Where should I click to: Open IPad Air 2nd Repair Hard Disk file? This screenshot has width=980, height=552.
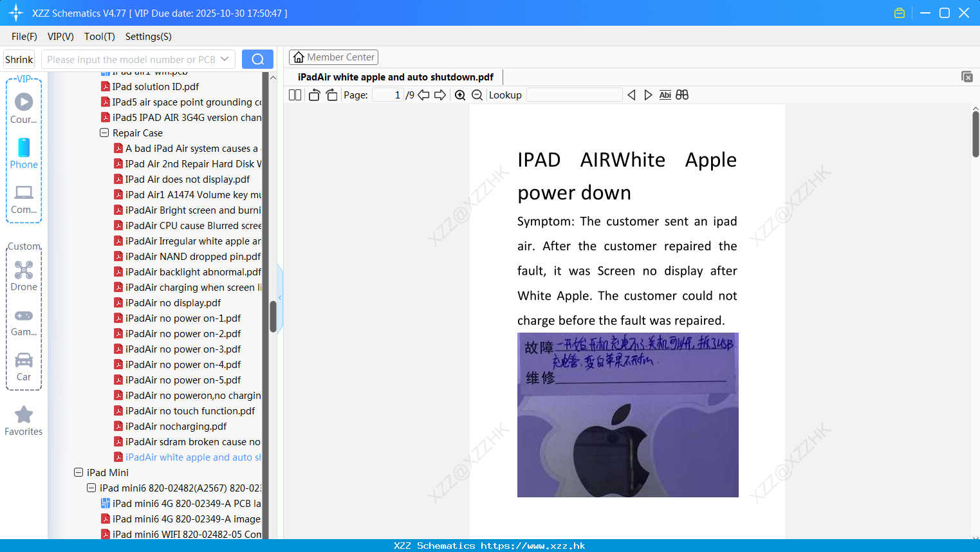[x=188, y=164]
